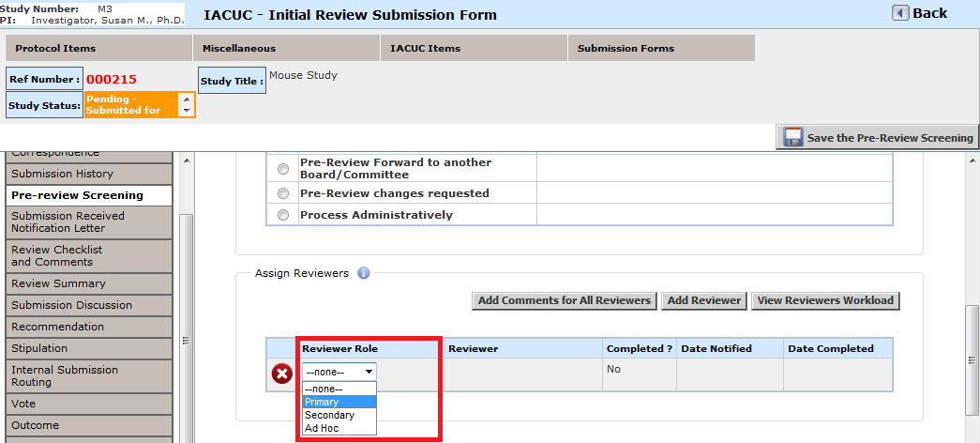This screenshot has height=443, width=980.
Task: Click View Reviewers Workload button
Action: 825,300
